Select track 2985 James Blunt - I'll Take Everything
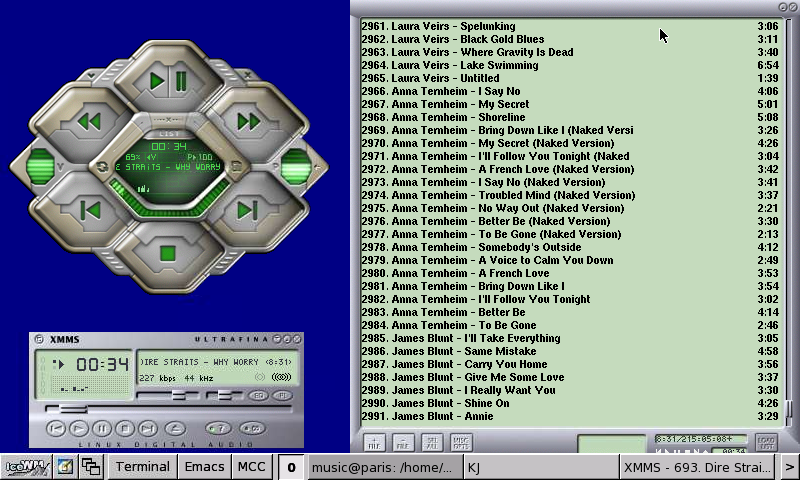 point(570,338)
